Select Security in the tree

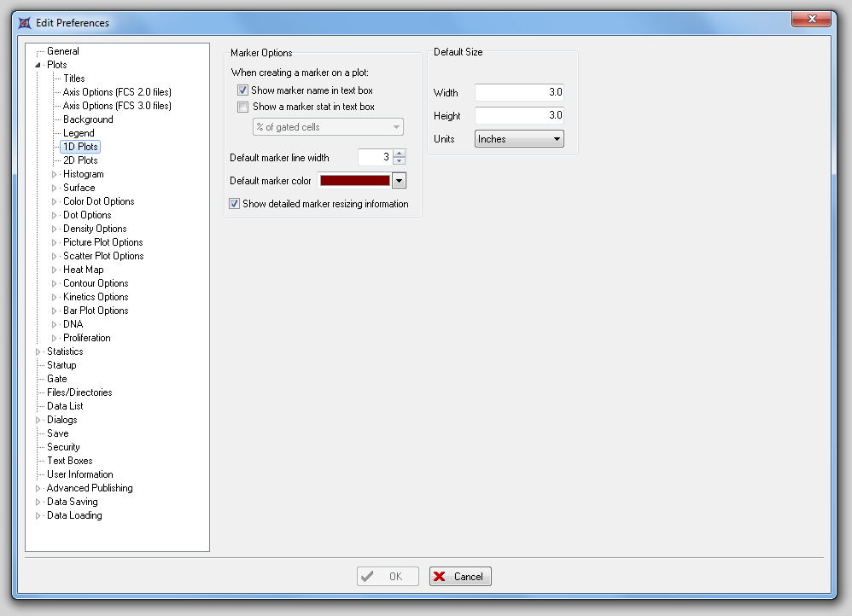coord(63,447)
